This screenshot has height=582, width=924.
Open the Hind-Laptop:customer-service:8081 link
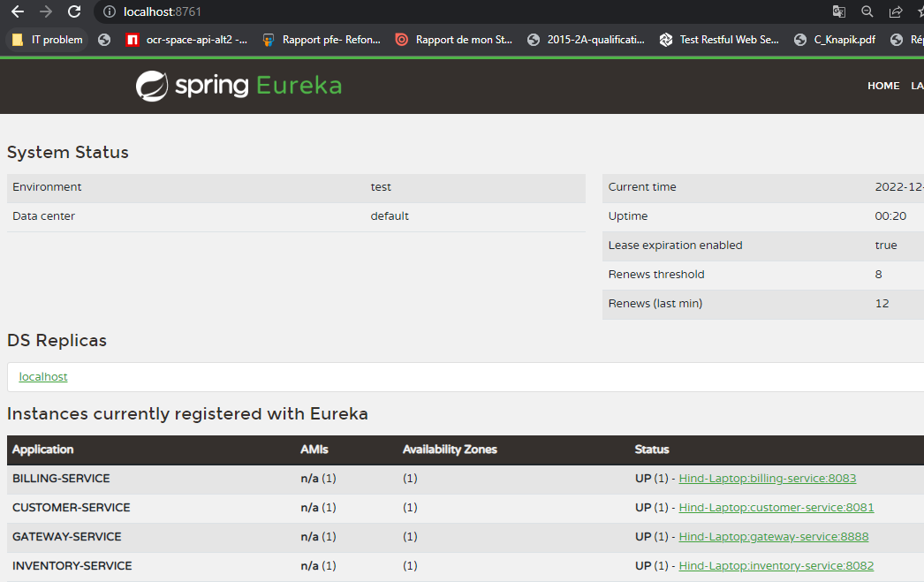pos(776,508)
